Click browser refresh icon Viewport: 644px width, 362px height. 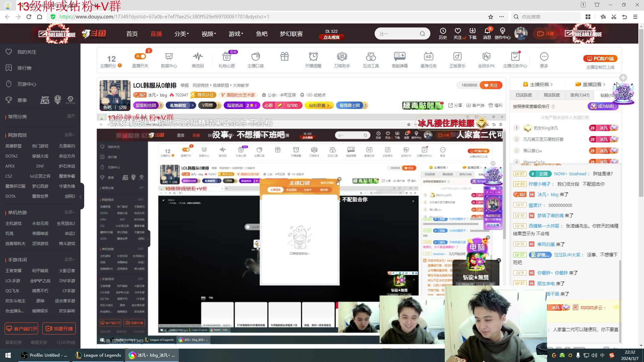coord(29,17)
